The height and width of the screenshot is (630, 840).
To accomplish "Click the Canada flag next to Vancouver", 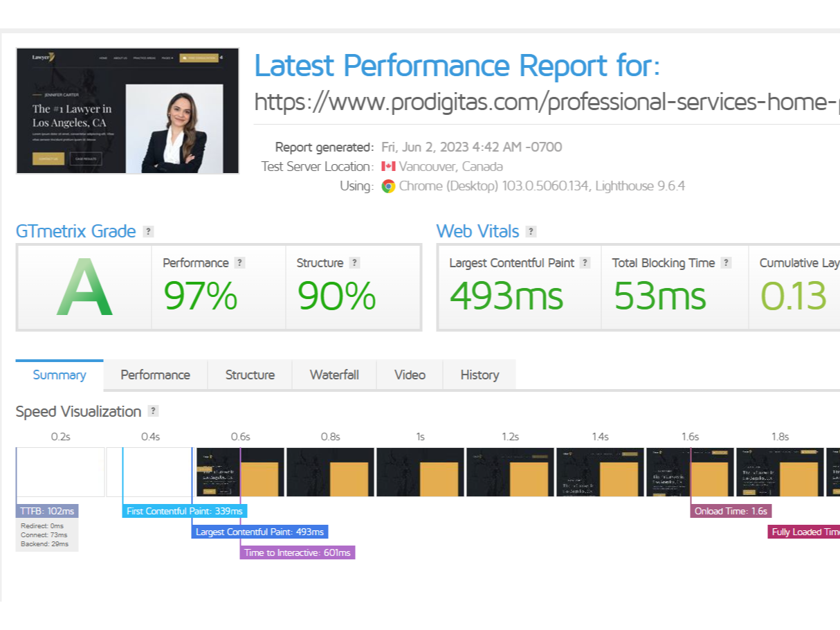I will (389, 166).
